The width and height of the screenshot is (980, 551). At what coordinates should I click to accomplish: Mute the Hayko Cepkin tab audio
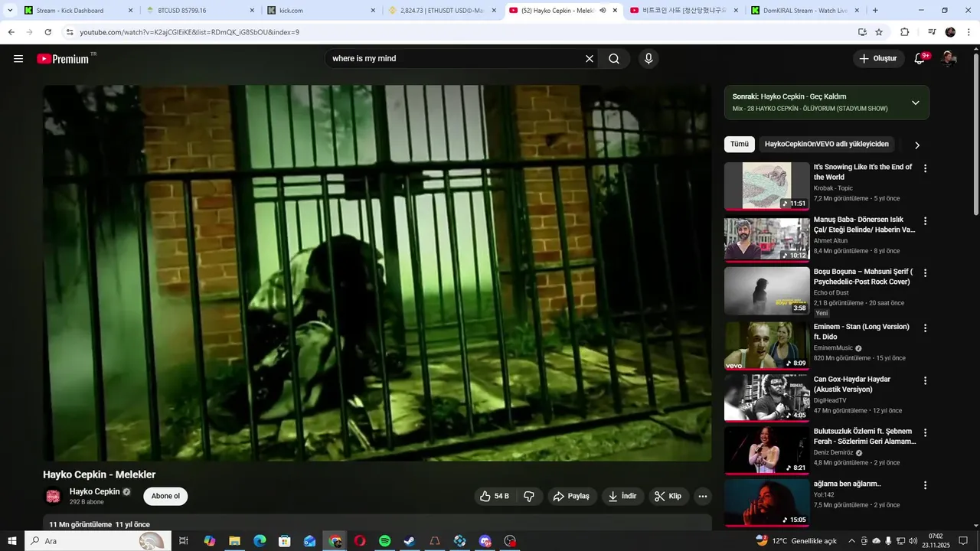[x=603, y=11]
